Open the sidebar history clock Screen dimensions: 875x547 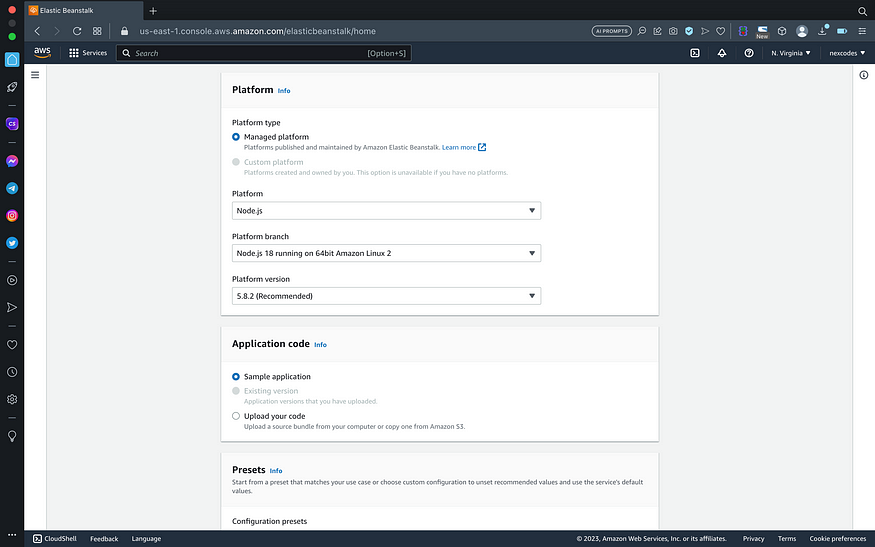click(x=12, y=372)
